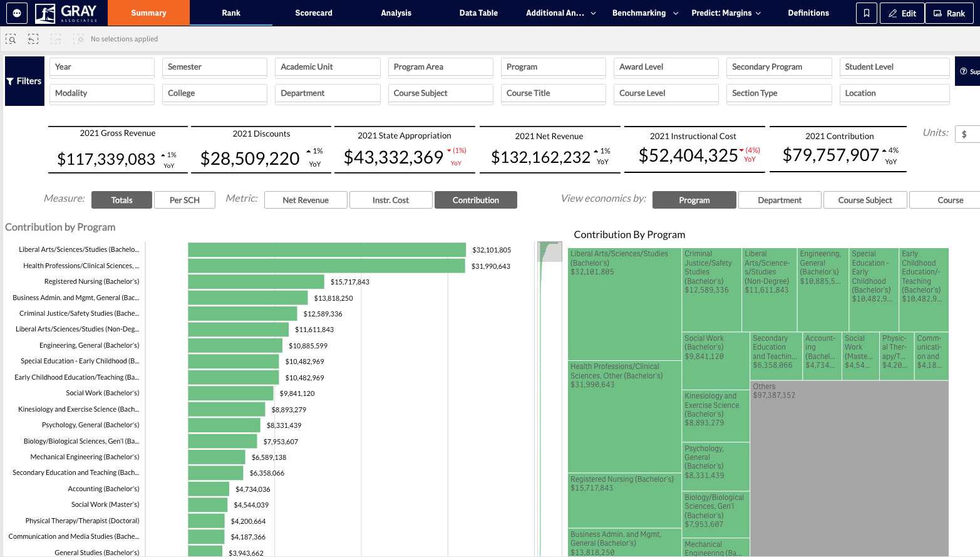
Task: Select the Totals measure
Action: [x=121, y=200]
